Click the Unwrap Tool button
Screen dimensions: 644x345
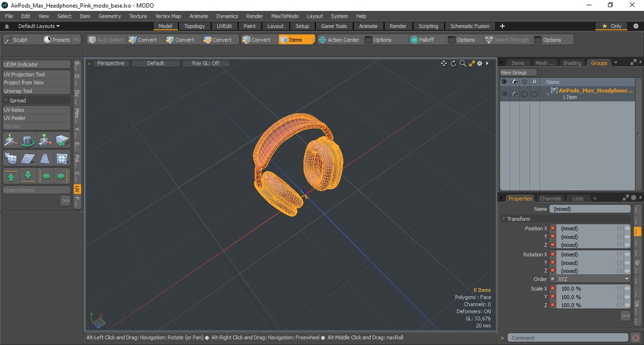click(37, 91)
